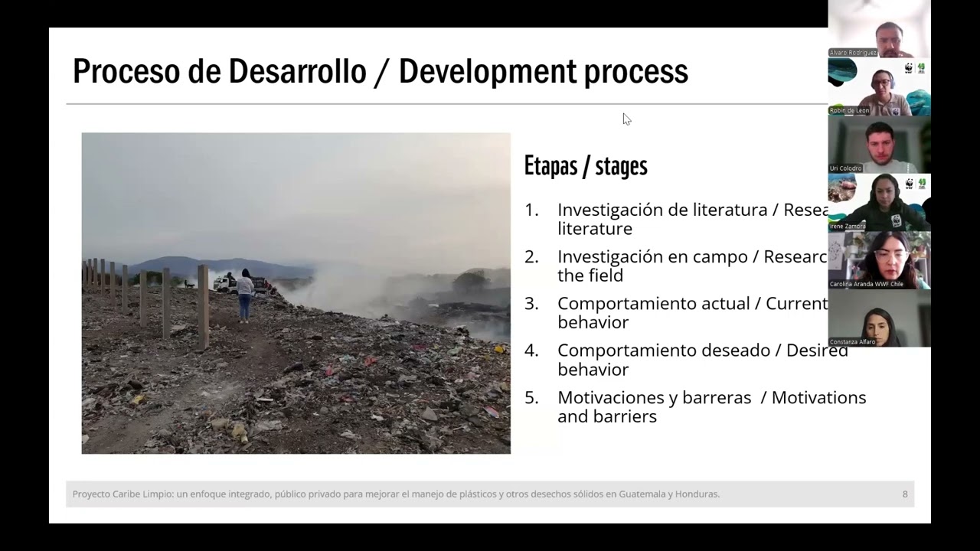Click list item 'Investigación en campo'
The width and height of the screenshot is (980, 551).
coord(653,257)
